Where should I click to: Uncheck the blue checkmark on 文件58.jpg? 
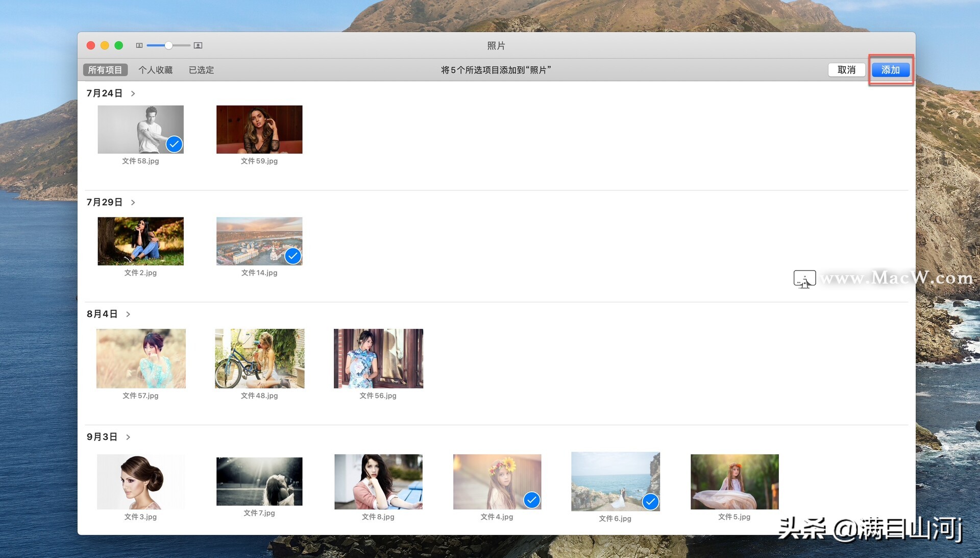click(174, 144)
